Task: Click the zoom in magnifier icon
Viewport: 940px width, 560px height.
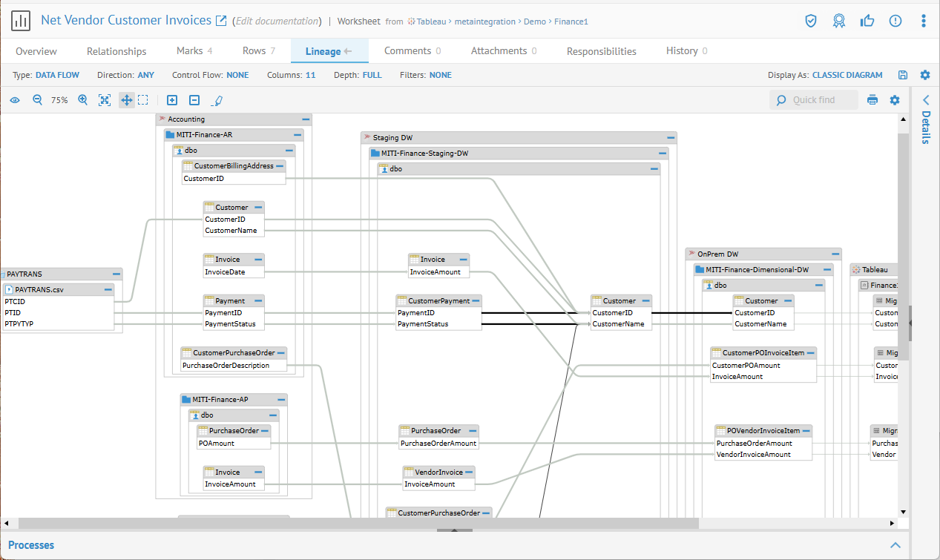Action: pos(83,100)
